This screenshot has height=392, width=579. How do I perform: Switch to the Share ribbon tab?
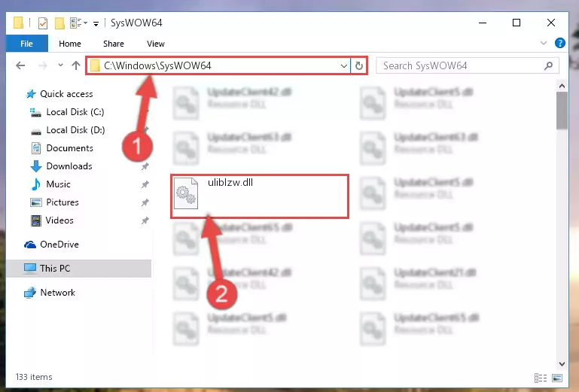pos(114,44)
